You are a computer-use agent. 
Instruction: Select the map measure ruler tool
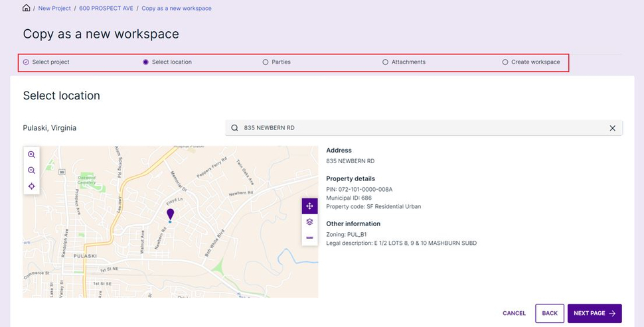(309, 237)
